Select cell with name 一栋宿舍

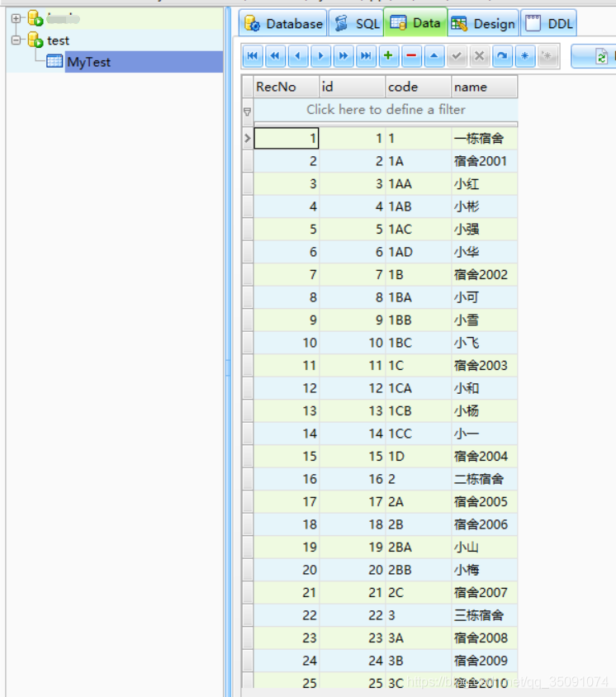[x=485, y=138]
